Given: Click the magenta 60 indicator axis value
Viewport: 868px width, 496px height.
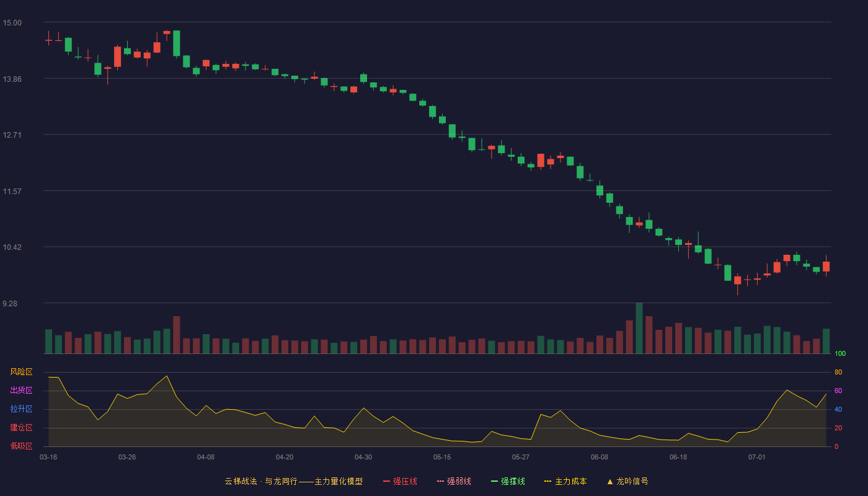Looking at the screenshot, I should 838,391.
